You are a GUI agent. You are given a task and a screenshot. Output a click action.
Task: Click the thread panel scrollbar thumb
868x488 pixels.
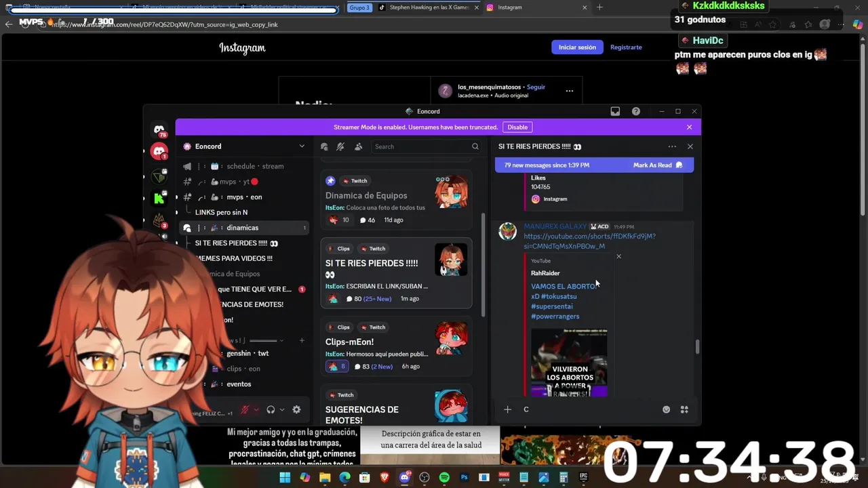697,346
